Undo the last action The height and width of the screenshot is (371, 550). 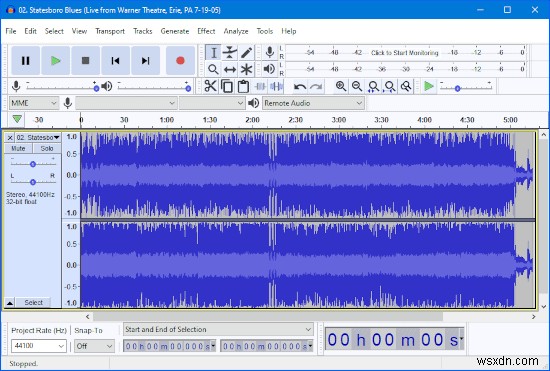point(300,86)
